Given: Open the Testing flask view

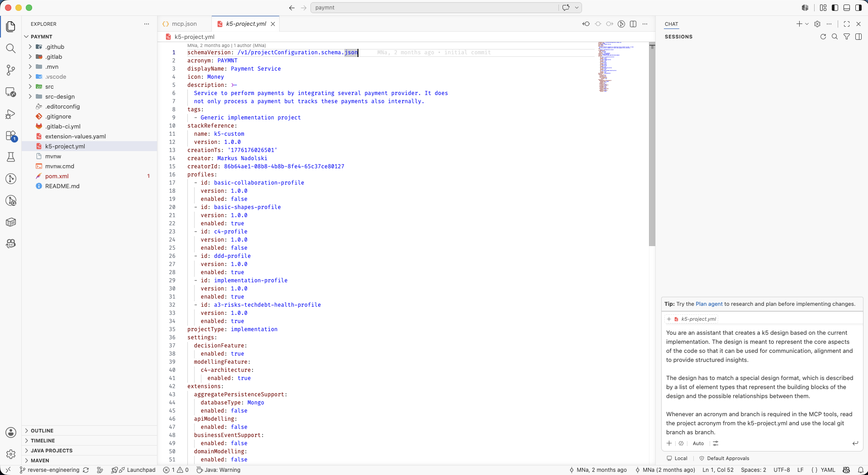Looking at the screenshot, I should [x=11, y=157].
